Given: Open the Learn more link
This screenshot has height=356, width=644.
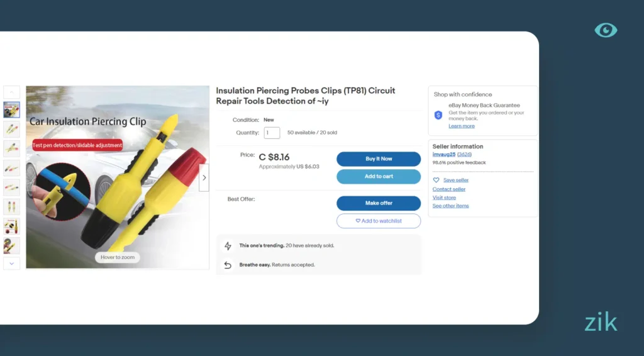Looking at the screenshot, I should 462,126.
